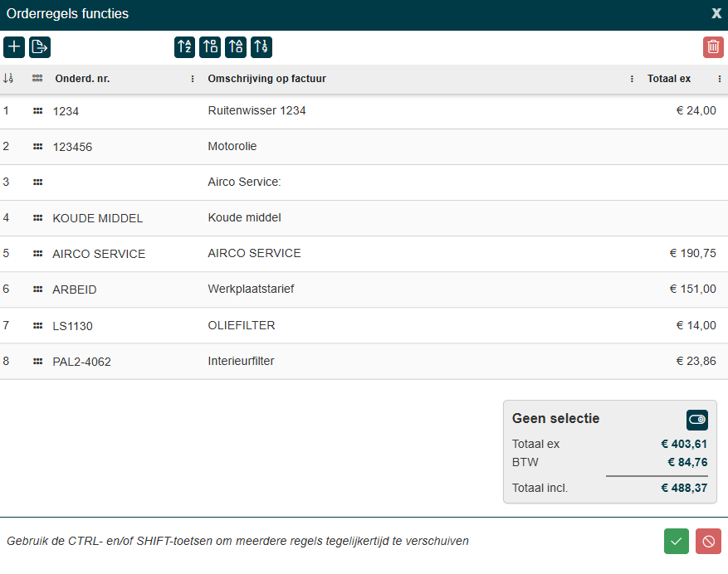Confirm changes with the green checkmark button
This screenshot has width=728, height=574.
677,542
